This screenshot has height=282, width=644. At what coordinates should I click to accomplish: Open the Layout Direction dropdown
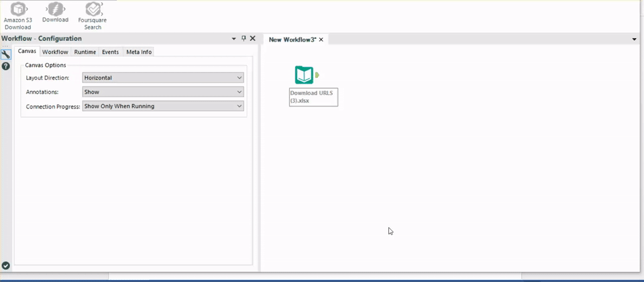[x=163, y=78]
